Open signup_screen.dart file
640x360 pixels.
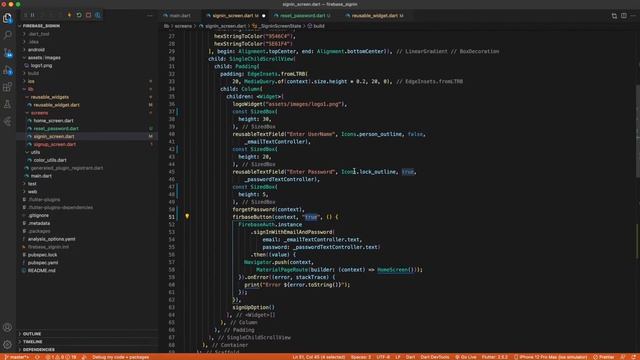[x=55, y=144]
